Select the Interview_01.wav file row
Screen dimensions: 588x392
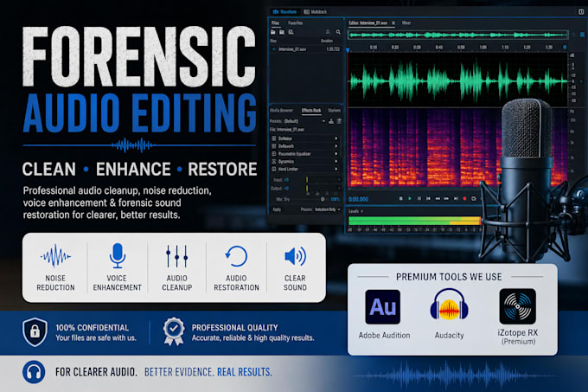(x=305, y=49)
